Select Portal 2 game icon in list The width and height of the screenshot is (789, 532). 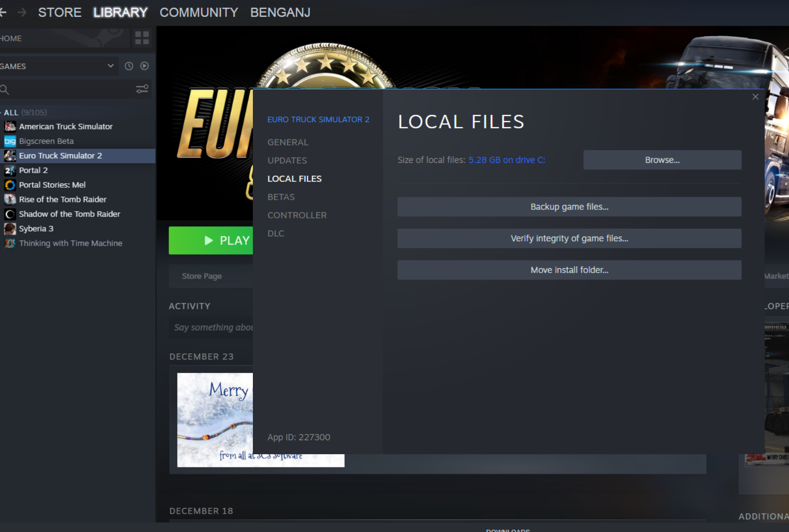[10, 170]
